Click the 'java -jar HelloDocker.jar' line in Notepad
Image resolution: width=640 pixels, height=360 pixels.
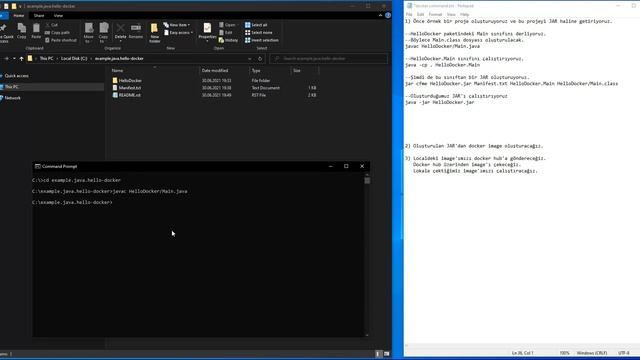440,102
